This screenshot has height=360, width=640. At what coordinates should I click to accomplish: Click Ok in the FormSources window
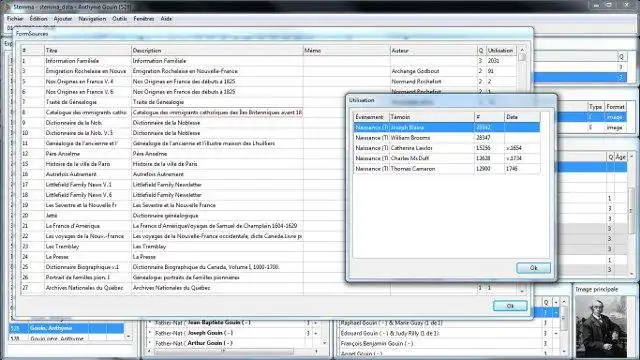tap(510, 306)
